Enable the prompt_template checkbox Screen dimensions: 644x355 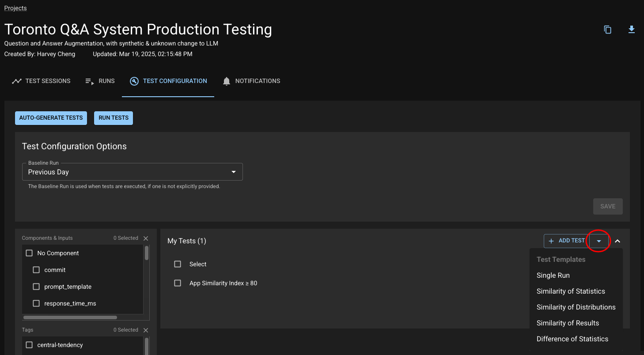point(37,287)
